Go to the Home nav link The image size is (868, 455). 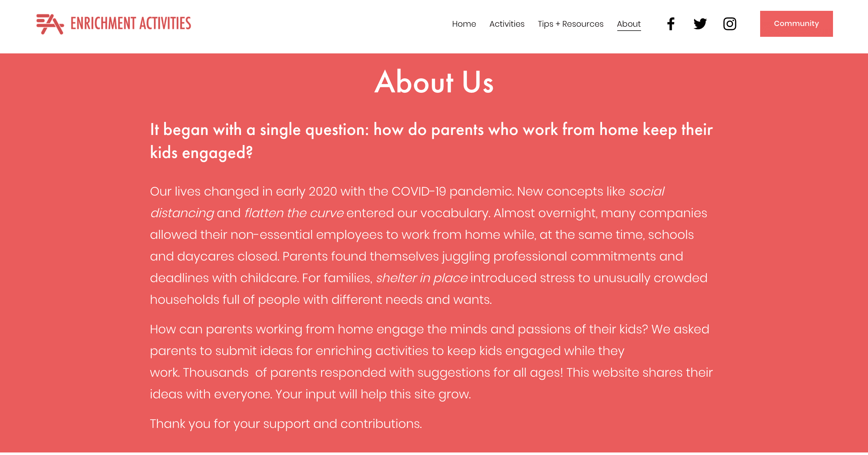coord(464,24)
